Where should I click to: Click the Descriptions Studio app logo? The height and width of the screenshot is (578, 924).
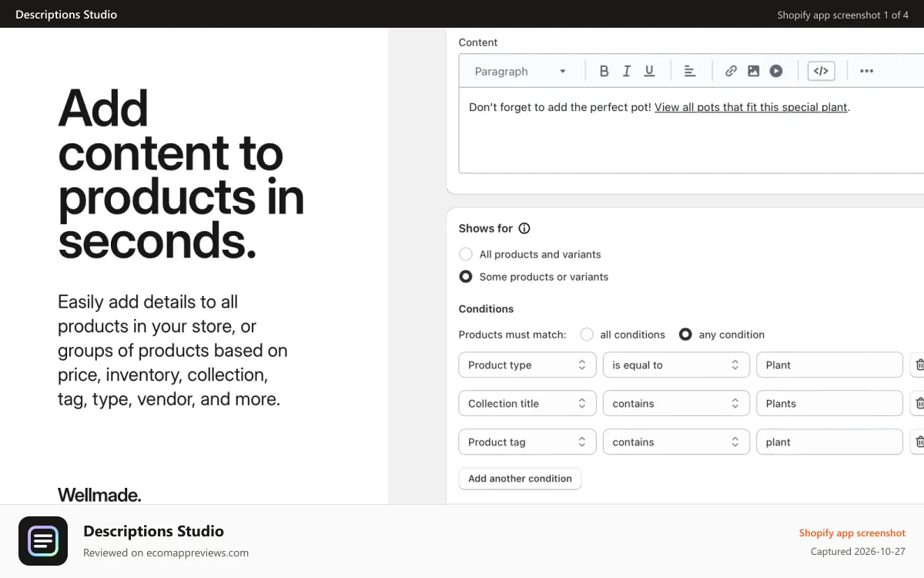point(43,541)
